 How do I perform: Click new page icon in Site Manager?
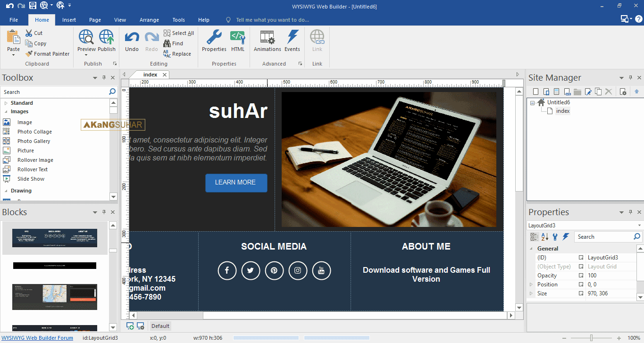[535, 92]
